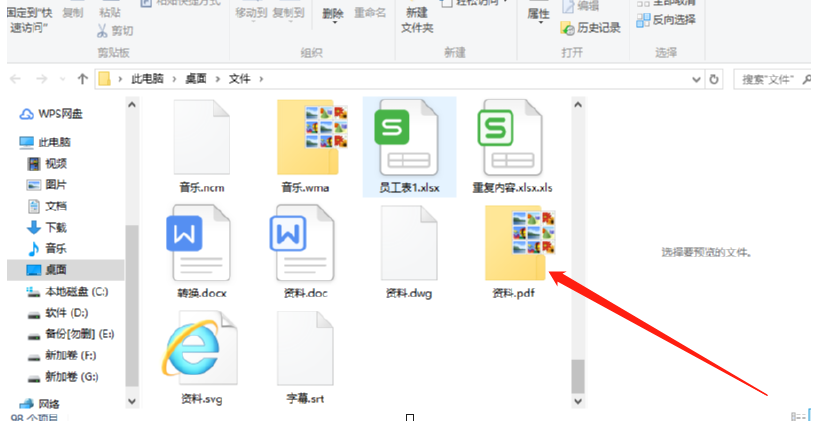Go to the 图片 folder in sidebar
838x434 pixels.
click(x=47, y=184)
